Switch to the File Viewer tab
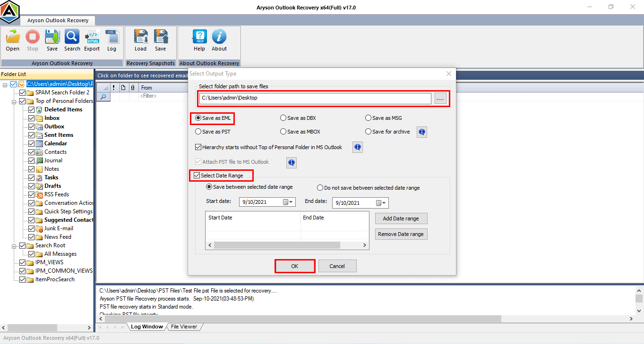 click(x=184, y=327)
